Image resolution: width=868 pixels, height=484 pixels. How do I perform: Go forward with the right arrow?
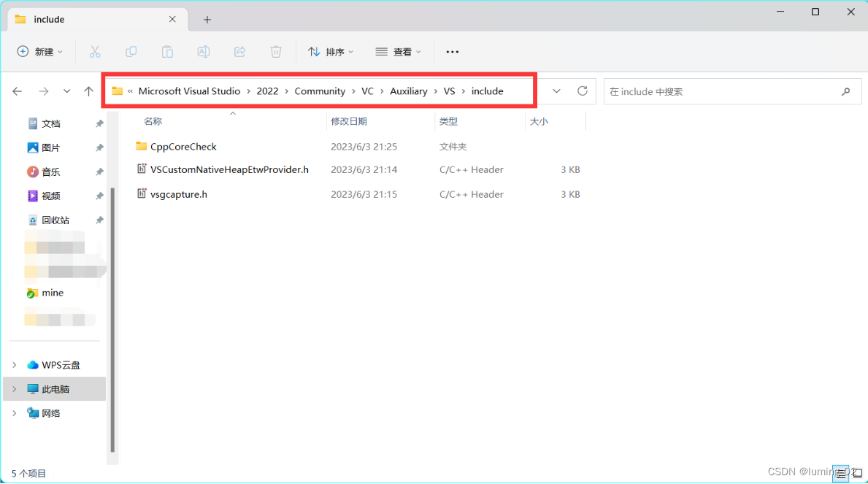coord(43,91)
